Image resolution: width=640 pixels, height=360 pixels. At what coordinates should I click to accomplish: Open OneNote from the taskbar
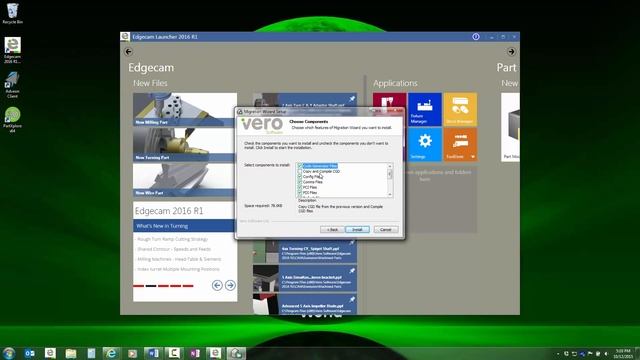pos(195,353)
